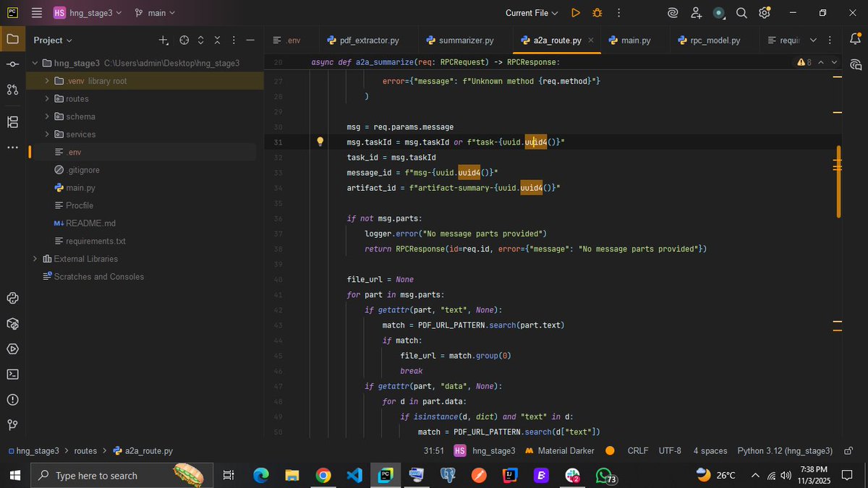
Task: Select README.md in project tree
Action: (x=85, y=223)
